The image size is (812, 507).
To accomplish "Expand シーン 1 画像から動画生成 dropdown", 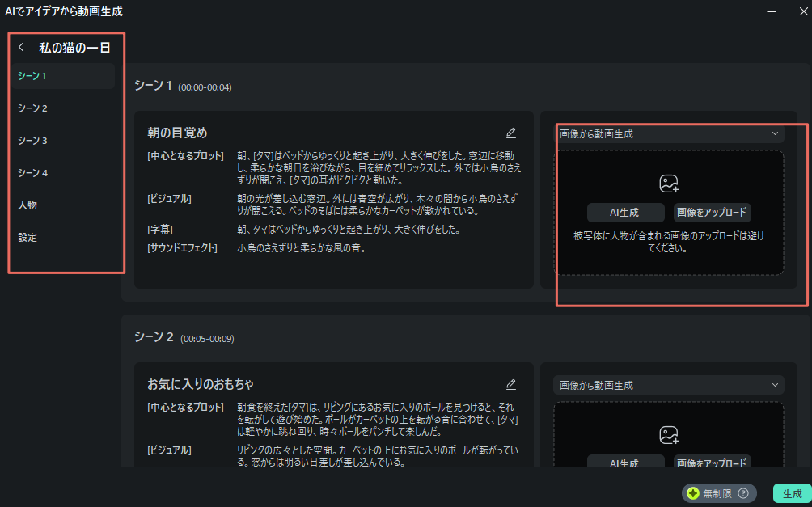I will click(669, 134).
